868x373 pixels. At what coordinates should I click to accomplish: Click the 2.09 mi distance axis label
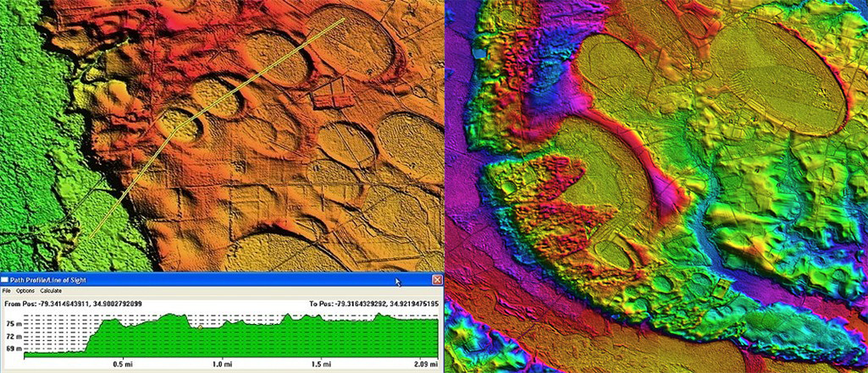[427, 365]
